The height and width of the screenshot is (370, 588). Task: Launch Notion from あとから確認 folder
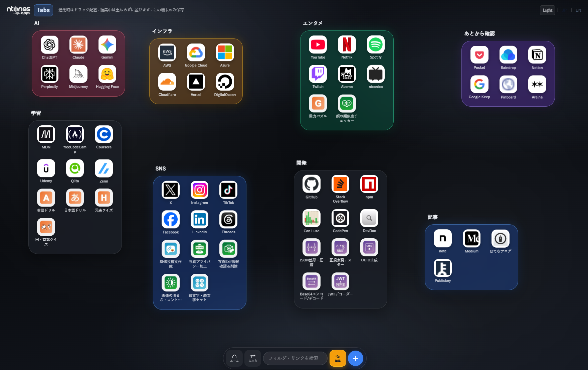click(x=537, y=55)
